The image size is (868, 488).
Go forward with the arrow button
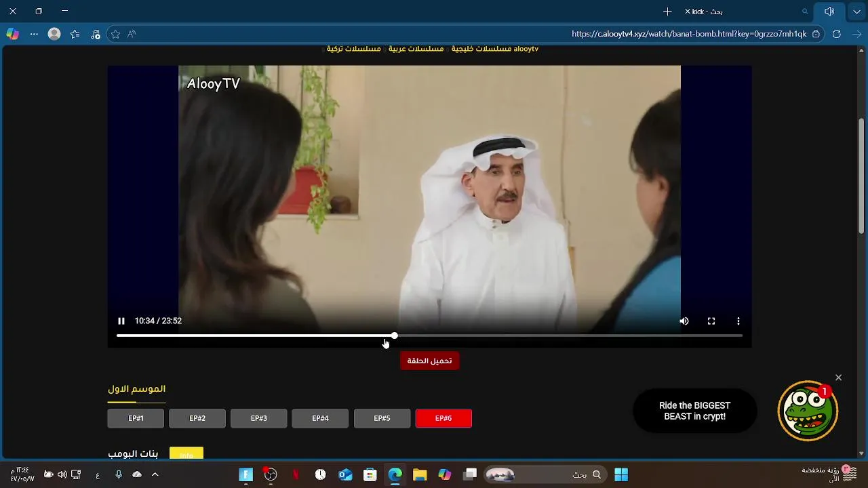pos(857,34)
